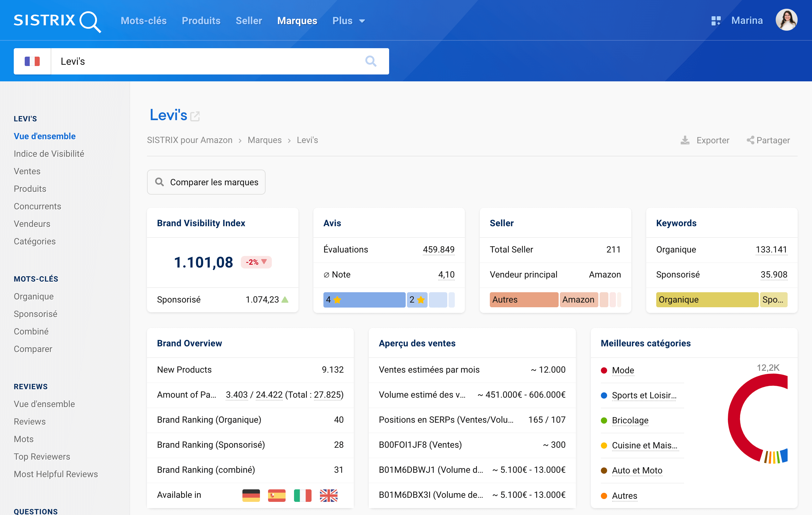Open the Produits navigation tab
Screen dimensions: 812x515
click(201, 21)
